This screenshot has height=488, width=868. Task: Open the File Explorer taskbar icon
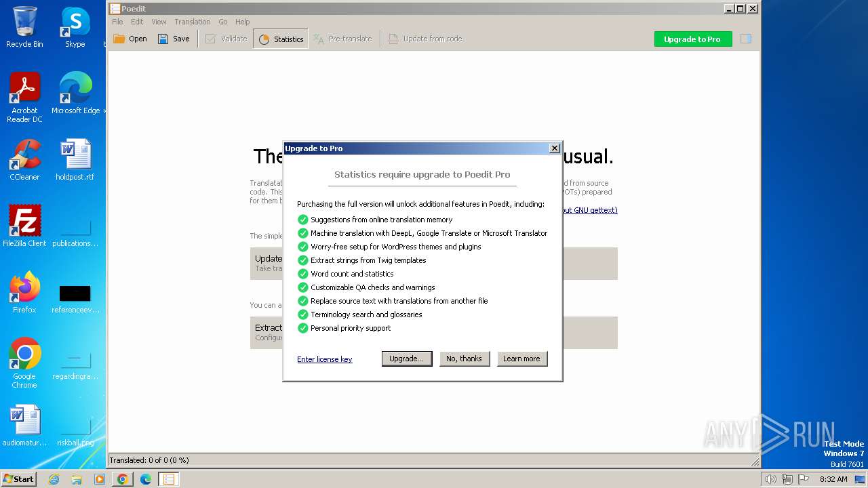click(x=77, y=479)
